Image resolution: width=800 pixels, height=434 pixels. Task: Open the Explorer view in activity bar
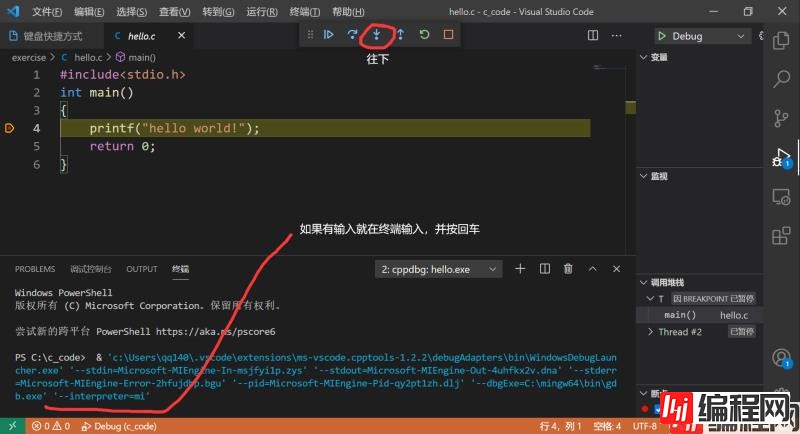[781, 41]
